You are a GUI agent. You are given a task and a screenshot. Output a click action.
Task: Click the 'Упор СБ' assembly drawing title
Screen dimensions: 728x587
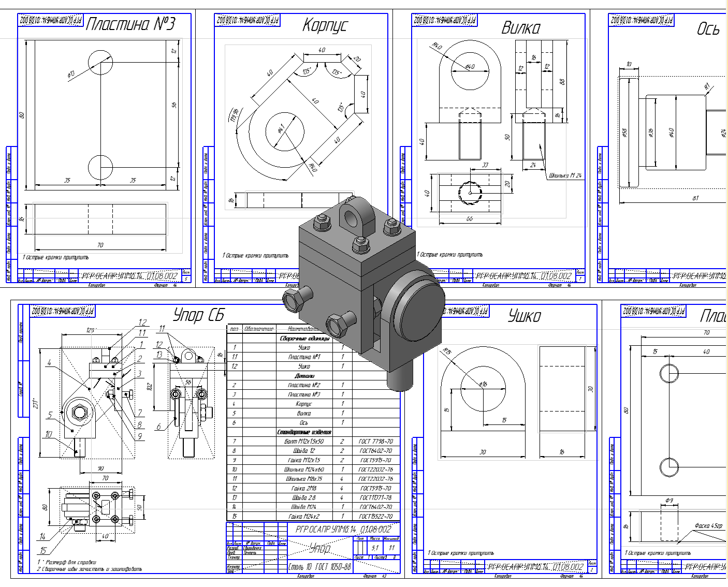(x=199, y=314)
